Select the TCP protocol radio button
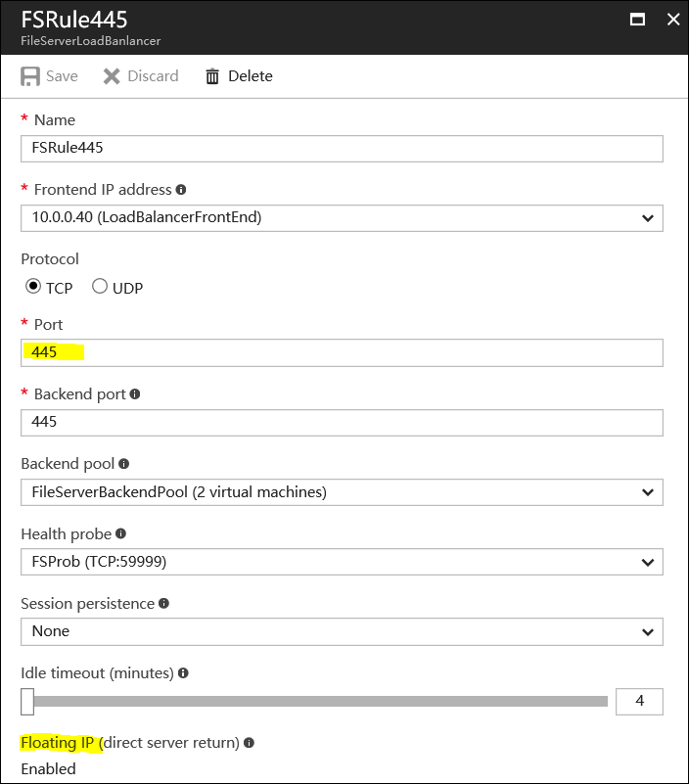The height and width of the screenshot is (784, 689). coord(33,287)
